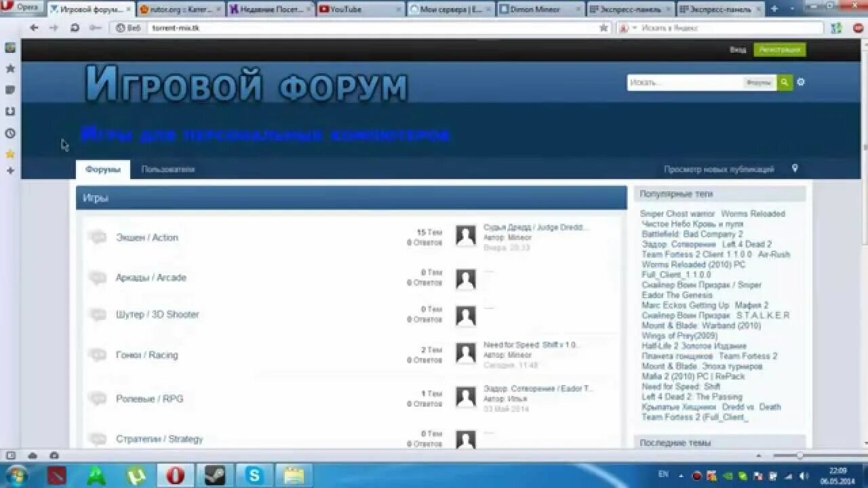Open Windows Explorer folder on taskbar
Screen dimensions: 868x488
[294, 475]
